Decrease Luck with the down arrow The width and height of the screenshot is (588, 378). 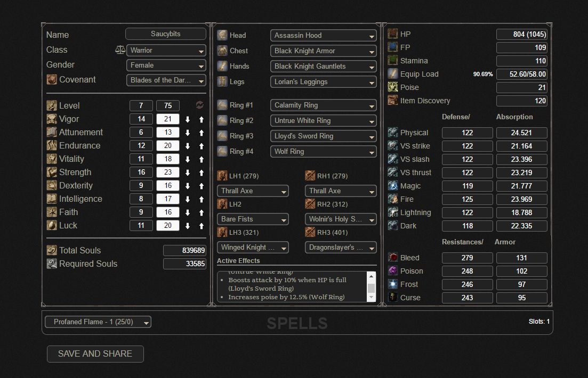(x=188, y=226)
